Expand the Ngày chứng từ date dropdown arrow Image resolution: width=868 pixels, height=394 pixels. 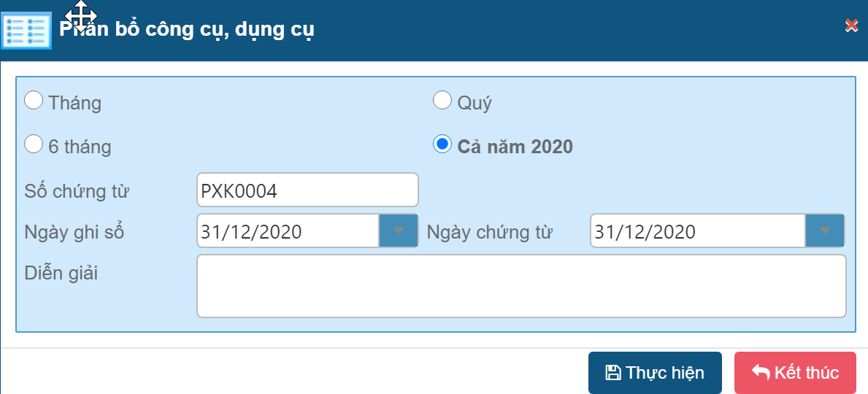click(x=825, y=231)
